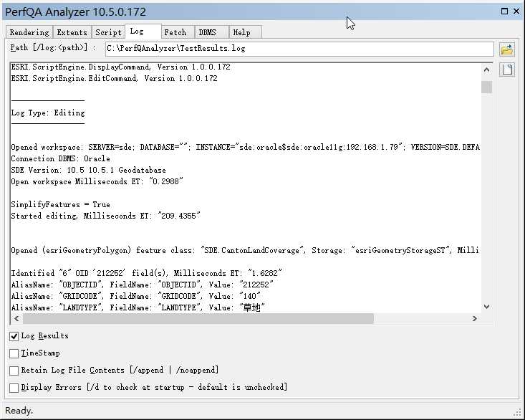
Task: Open the Fetch tab
Action: (178, 32)
